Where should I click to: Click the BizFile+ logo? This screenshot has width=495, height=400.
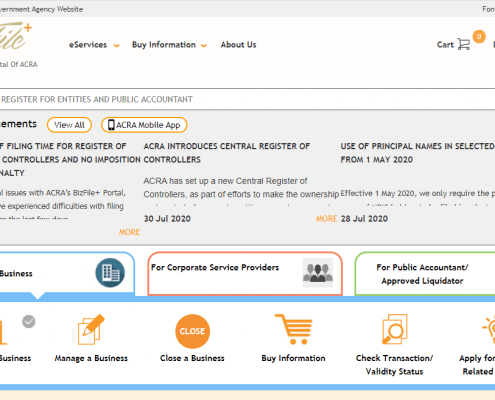tap(15, 36)
